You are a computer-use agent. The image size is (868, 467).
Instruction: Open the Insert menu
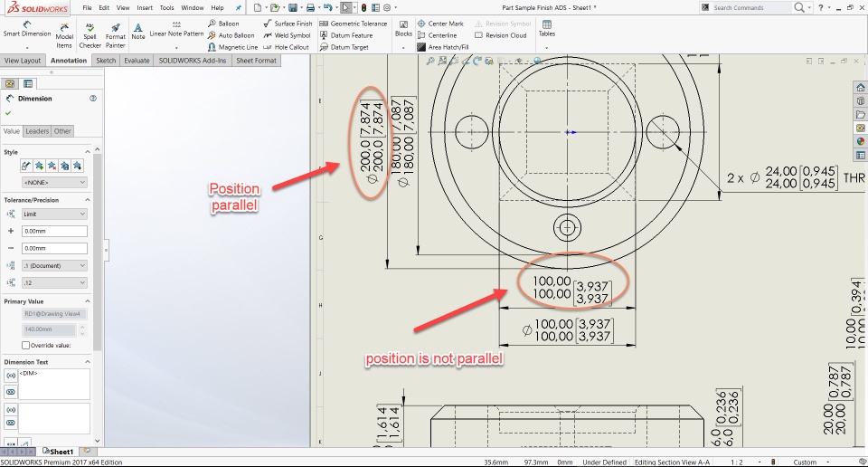point(145,8)
